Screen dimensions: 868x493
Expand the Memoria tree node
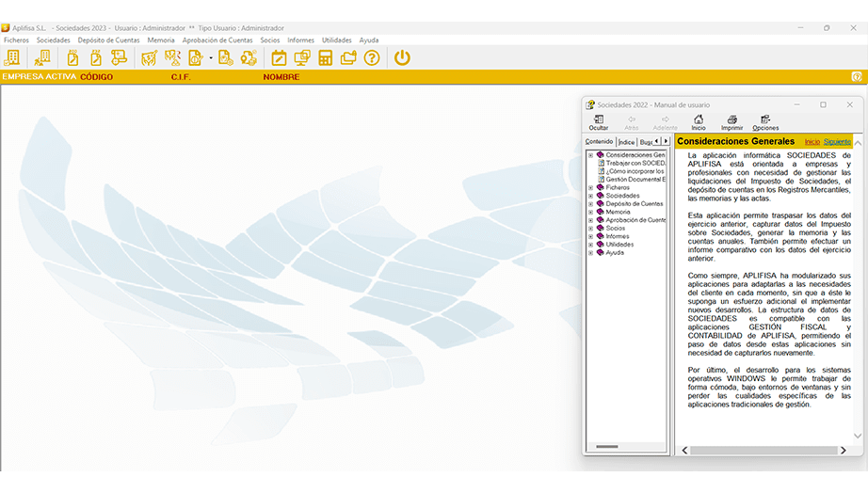(x=590, y=212)
